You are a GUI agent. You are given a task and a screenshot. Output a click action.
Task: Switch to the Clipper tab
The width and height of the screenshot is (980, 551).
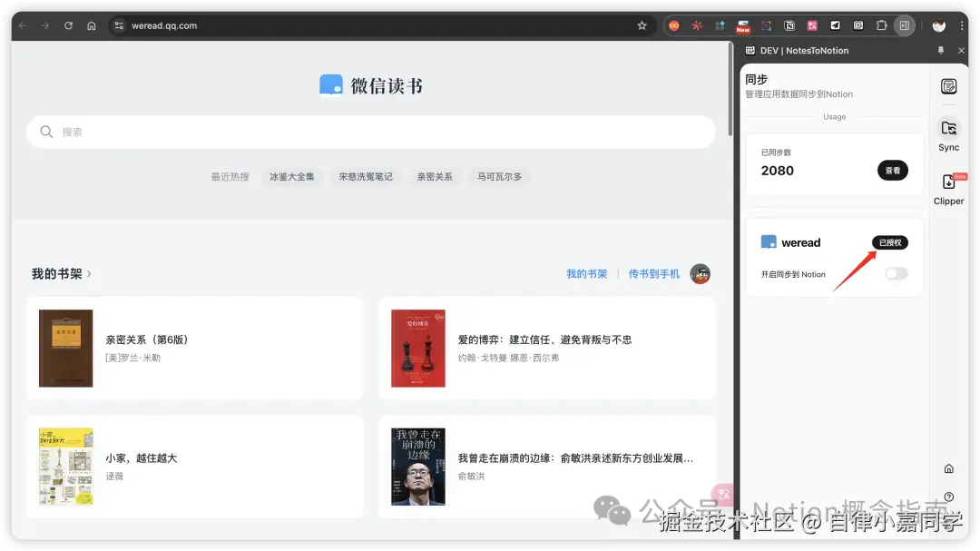(x=949, y=190)
